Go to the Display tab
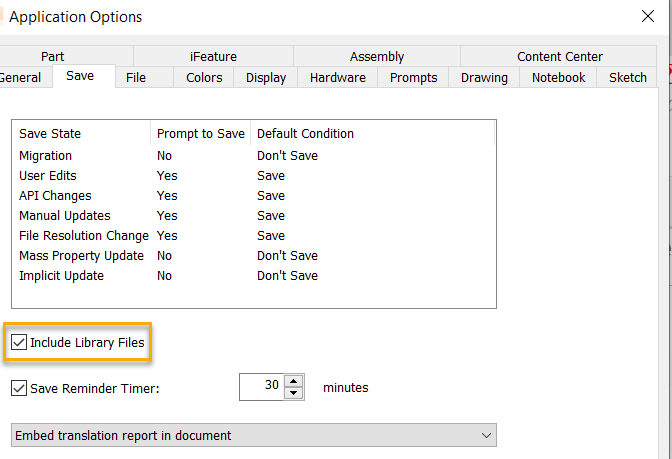672x459 pixels. [266, 78]
